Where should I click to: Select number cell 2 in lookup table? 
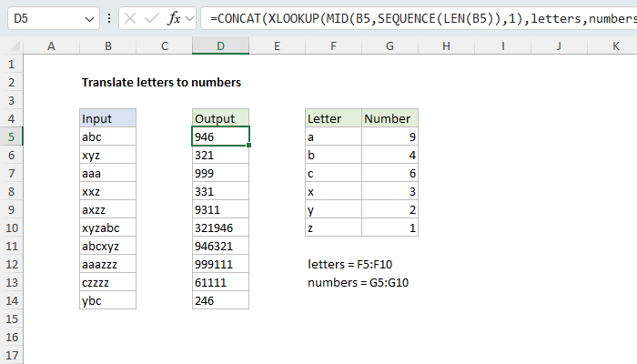tap(390, 209)
